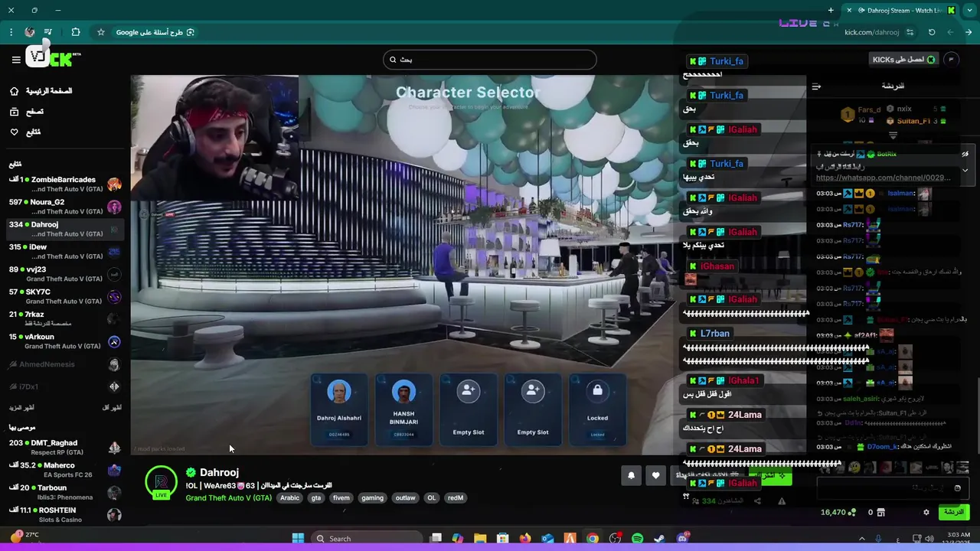Open the gifts shop icon in chat
Screen dimensions: 980x551
tap(880, 512)
